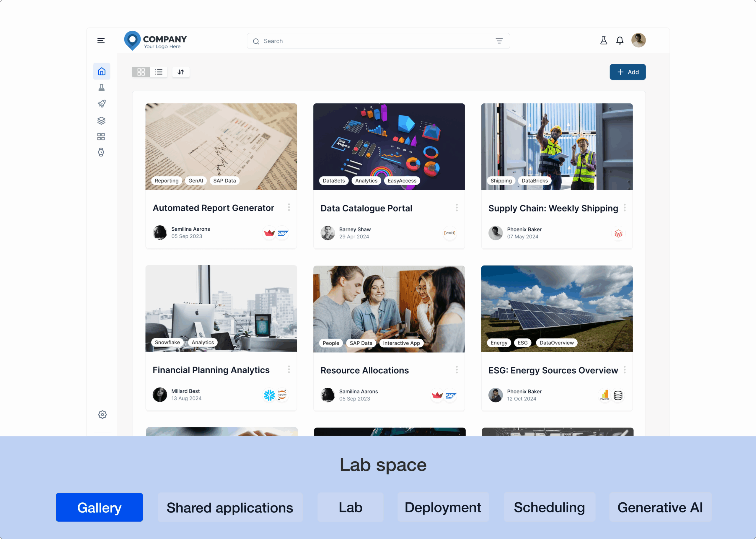Click Databricks icon on Supply Chain card
The height and width of the screenshot is (539, 756).
click(x=618, y=233)
